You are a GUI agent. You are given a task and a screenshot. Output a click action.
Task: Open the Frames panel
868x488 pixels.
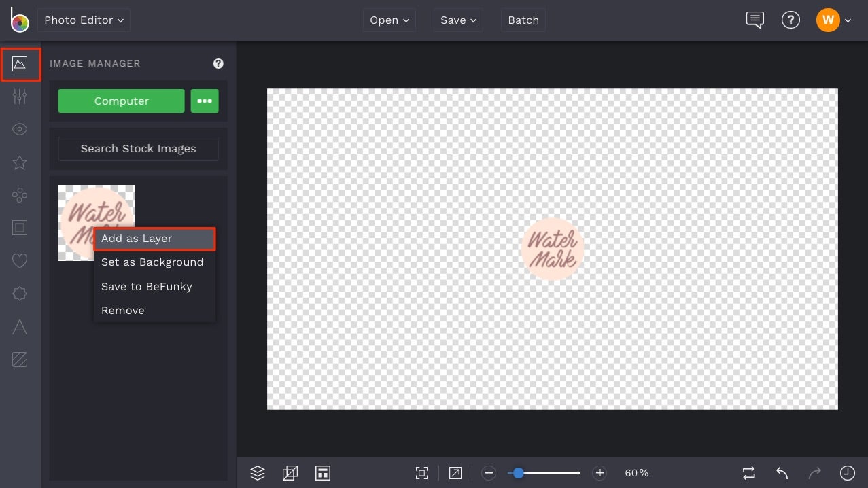20,228
